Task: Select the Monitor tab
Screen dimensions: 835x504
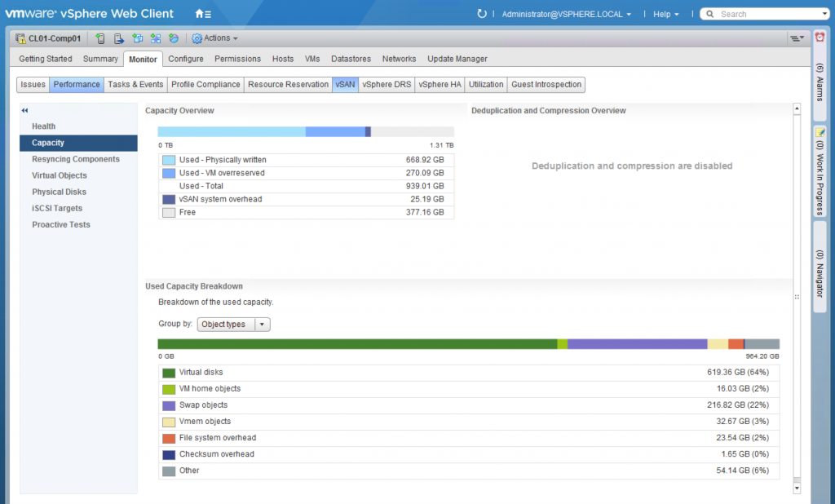Action: point(143,60)
